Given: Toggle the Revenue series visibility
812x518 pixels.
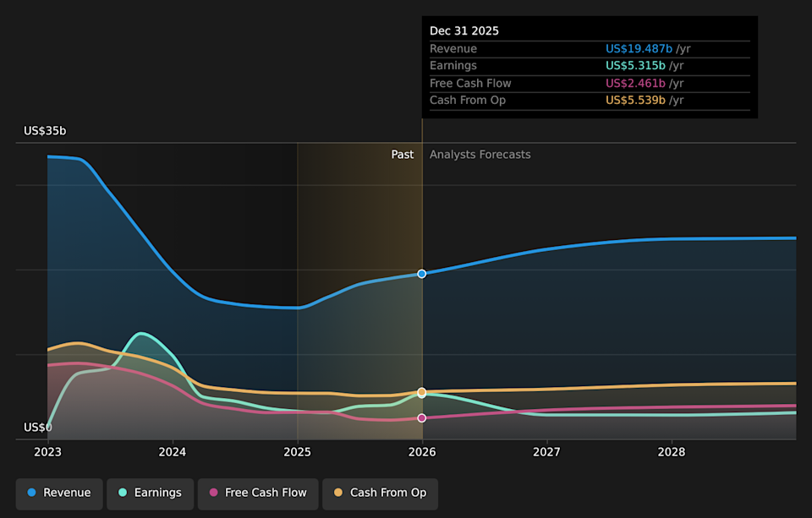Looking at the screenshot, I should tap(58, 493).
